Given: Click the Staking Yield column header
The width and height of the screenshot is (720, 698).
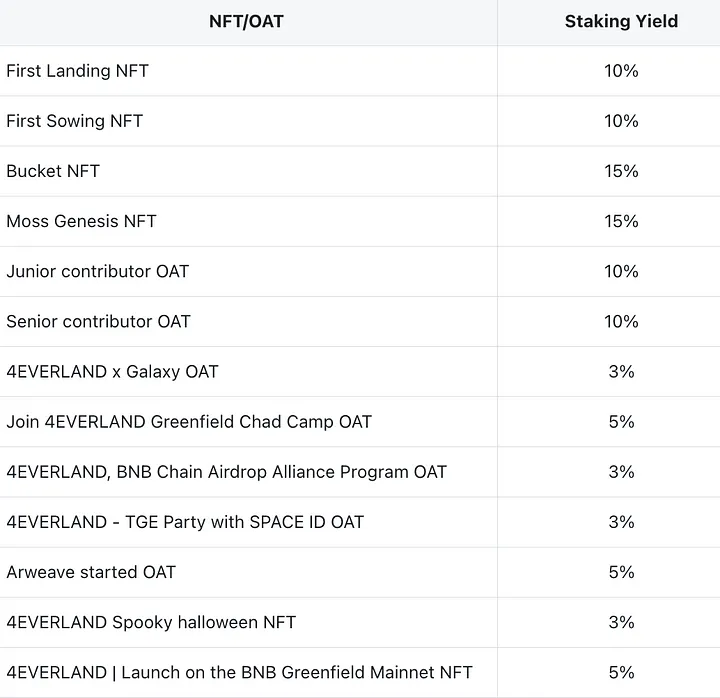Looking at the screenshot, I should 621,21.
